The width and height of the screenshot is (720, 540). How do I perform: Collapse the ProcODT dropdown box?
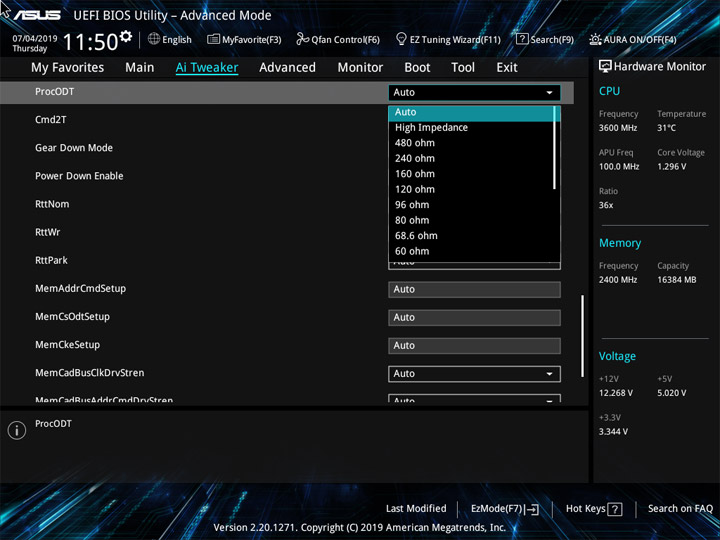pos(474,92)
